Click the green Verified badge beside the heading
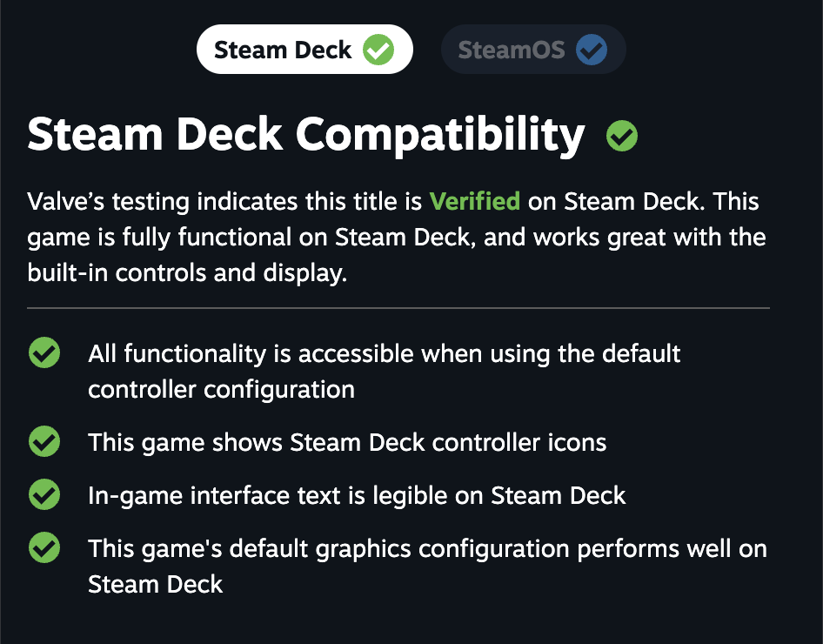The height and width of the screenshot is (644, 823). (x=622, y=136)
